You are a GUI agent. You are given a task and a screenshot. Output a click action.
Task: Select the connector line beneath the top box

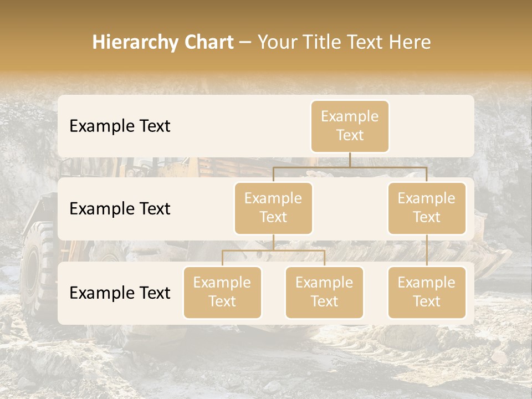tap(350, 160)
